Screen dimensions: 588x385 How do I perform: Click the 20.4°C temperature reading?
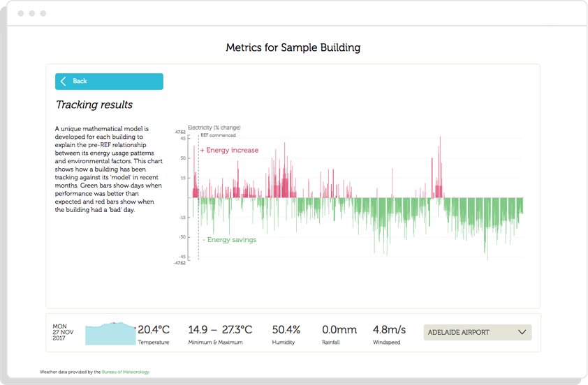(154, 330)
